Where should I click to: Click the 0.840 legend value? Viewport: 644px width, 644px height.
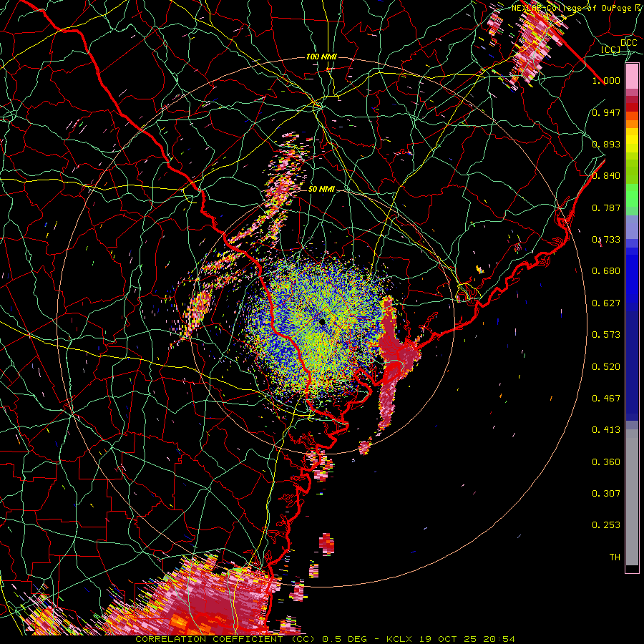[606, 176]
